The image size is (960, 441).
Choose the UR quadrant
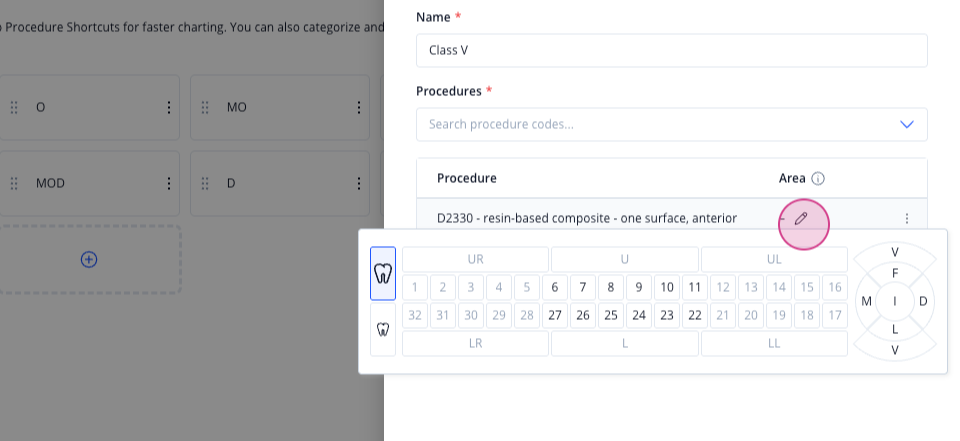[x=476, y=259]
